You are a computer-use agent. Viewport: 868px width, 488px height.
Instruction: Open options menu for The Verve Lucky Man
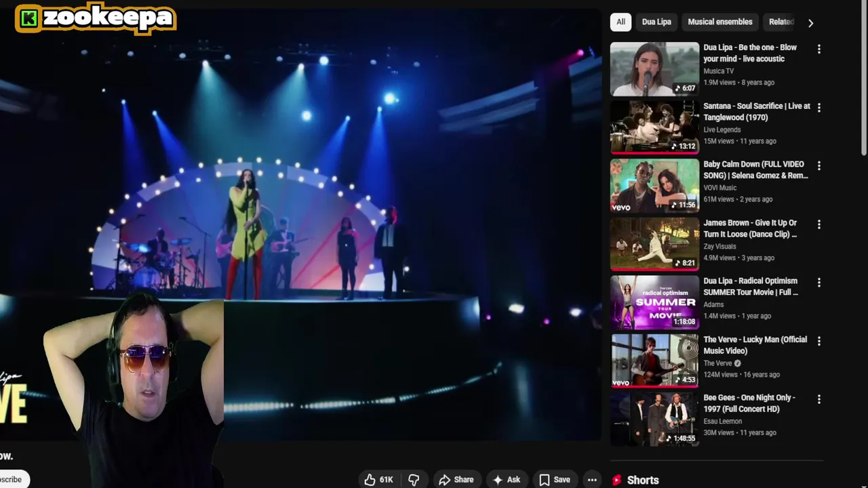[x=819, y=341]
